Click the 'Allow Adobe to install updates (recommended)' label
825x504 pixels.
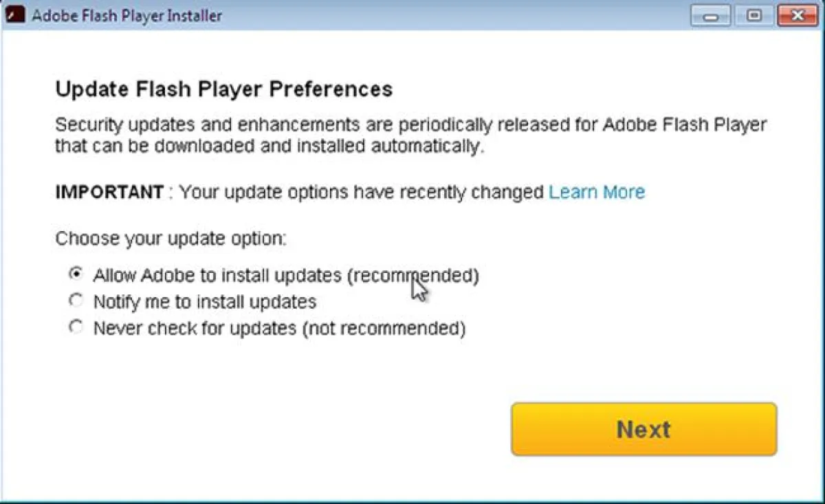click(285, 275)
